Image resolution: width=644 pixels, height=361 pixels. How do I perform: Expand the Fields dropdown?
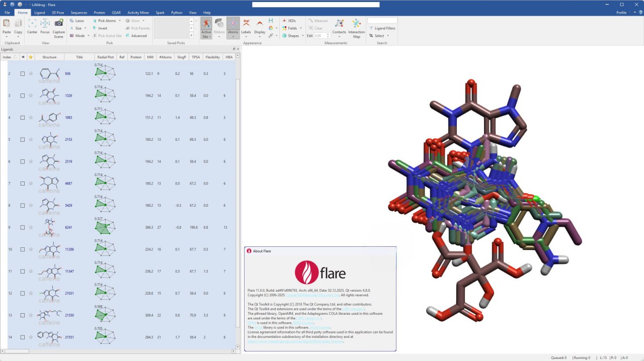(x=301, y=28)
